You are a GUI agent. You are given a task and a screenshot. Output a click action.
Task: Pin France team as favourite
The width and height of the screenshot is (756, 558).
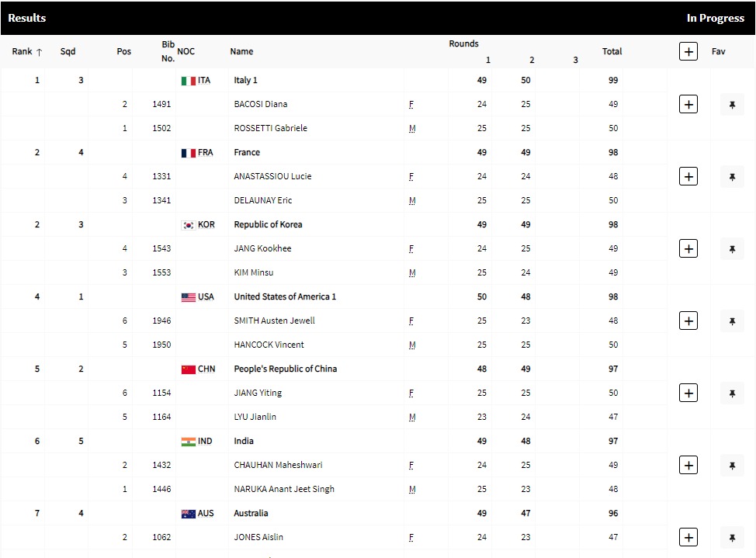pyautogui.click(x=732, y=176)
